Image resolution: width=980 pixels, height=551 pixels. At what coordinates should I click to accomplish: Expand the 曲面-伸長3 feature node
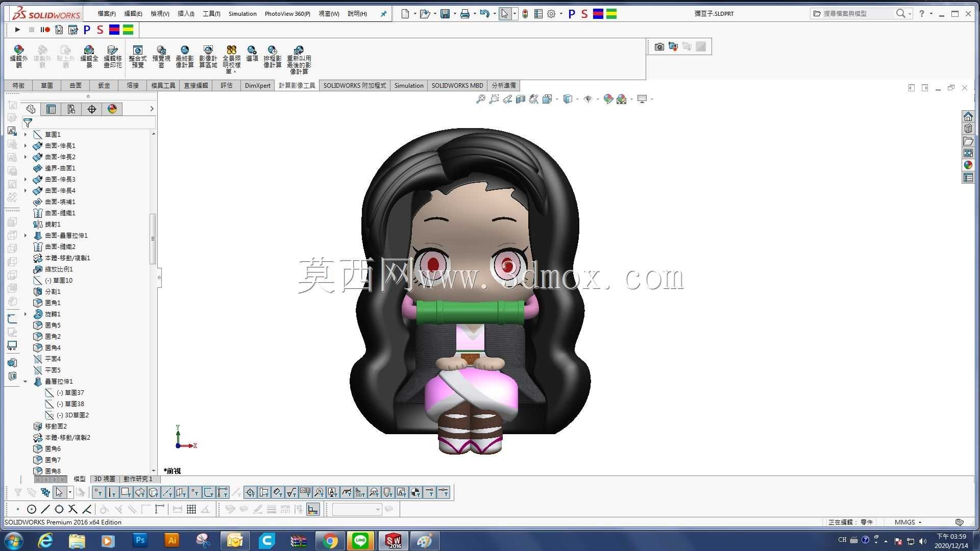pos(26,180)
